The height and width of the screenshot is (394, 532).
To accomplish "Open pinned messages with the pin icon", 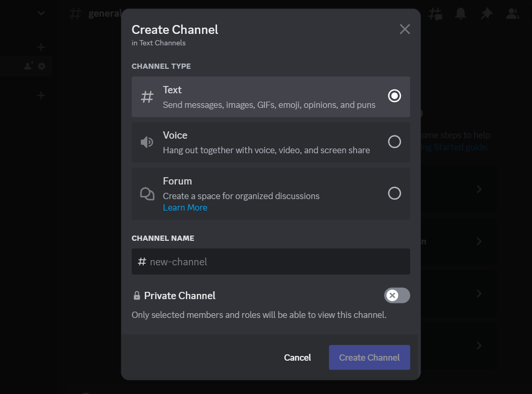I will coord(487,14).
